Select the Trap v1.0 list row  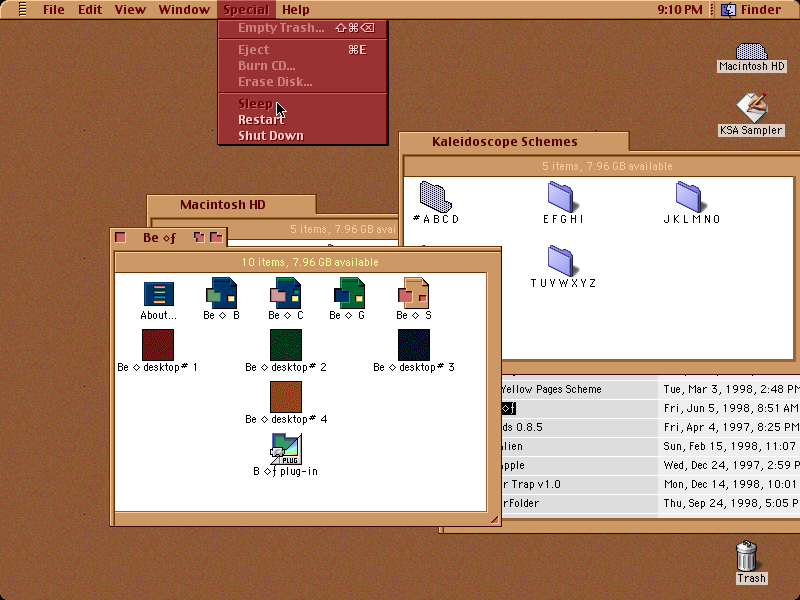click(x=651, y=484)
